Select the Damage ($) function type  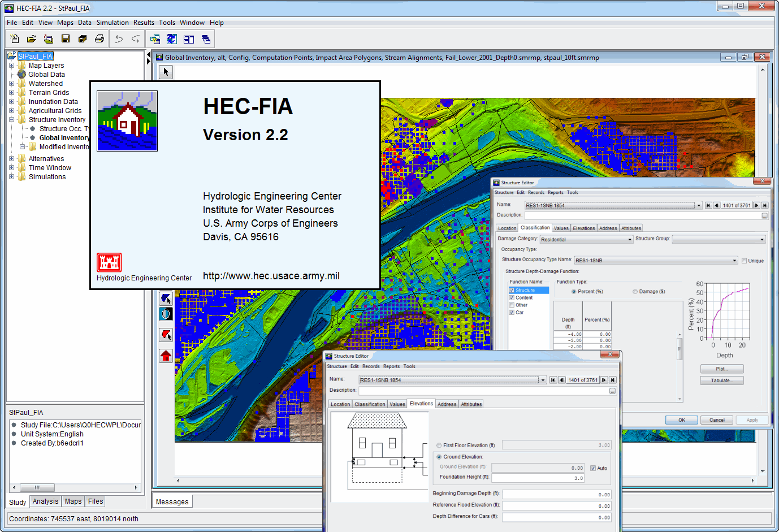[x=635, y=292]
